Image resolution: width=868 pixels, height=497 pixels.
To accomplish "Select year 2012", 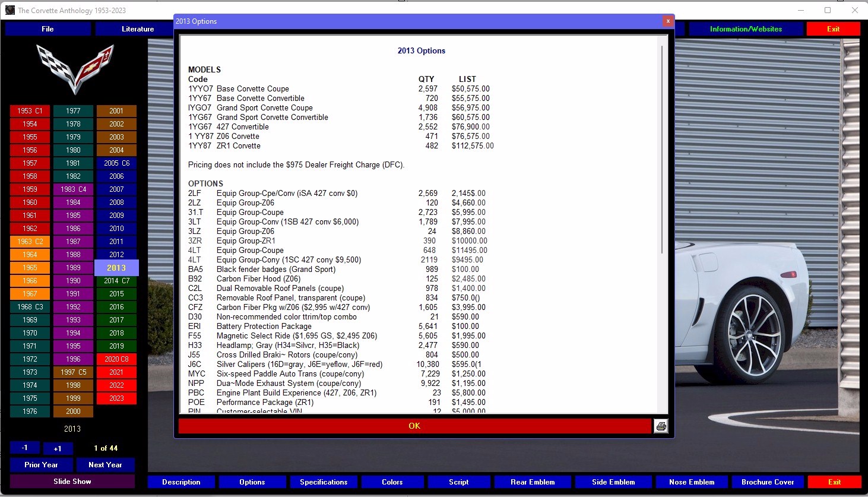I will (x=116, y=255).
